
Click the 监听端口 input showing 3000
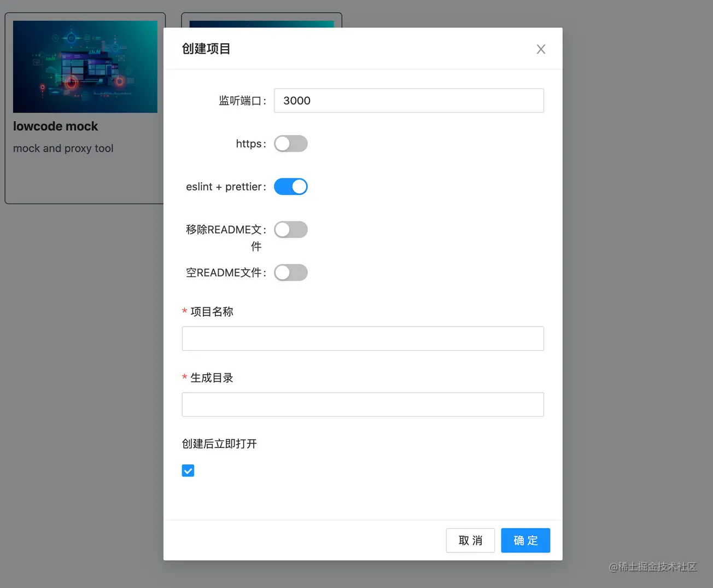pos(408,101)
